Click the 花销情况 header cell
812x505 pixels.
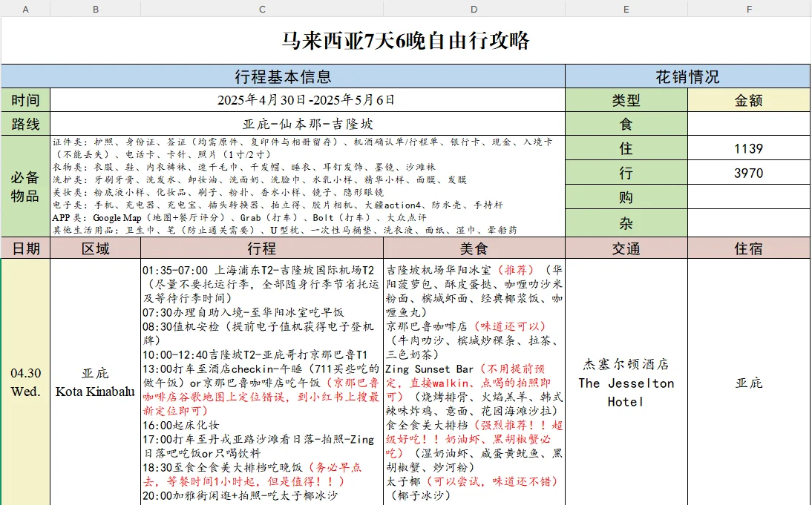(x=688, y=76)
